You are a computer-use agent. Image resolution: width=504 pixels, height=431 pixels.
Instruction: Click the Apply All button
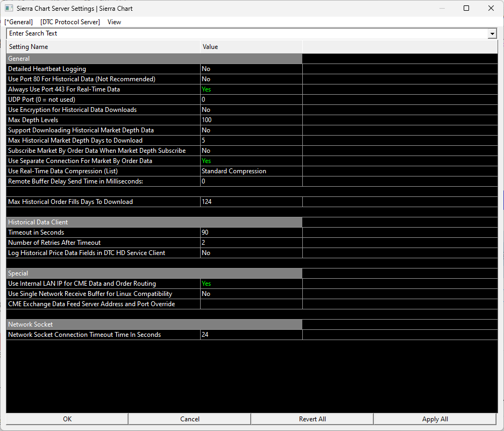tap(435, 419)
